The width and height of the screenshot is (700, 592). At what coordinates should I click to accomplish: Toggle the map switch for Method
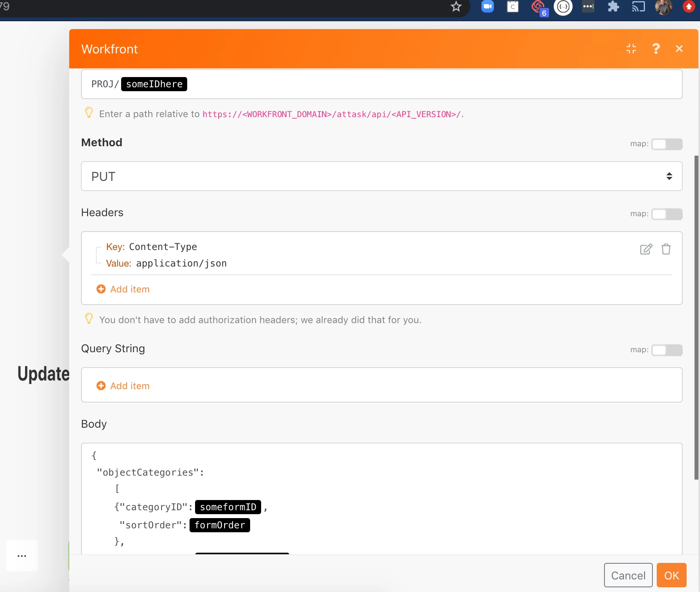(x=667, y=144)
